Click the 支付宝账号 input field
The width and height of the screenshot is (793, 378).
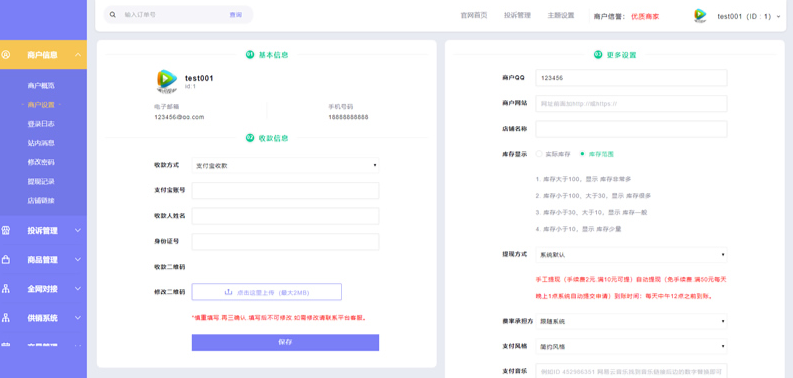click(285, 191)
